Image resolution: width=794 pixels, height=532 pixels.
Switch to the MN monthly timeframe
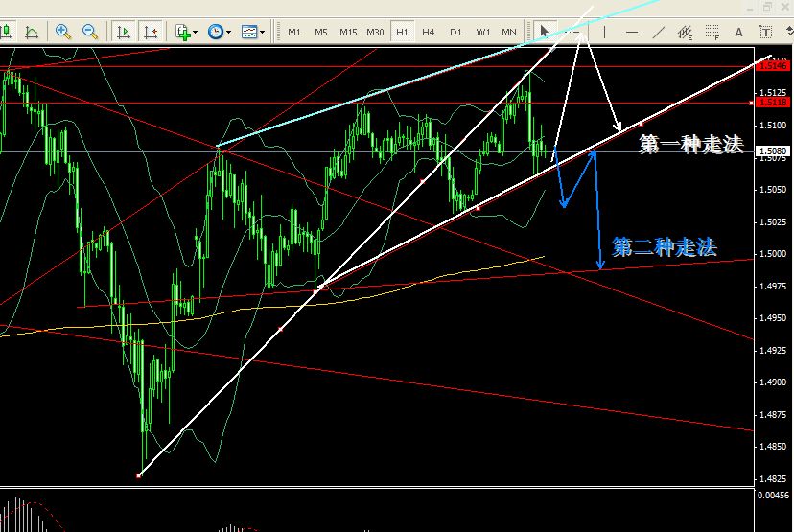click(x=509, y=32)
